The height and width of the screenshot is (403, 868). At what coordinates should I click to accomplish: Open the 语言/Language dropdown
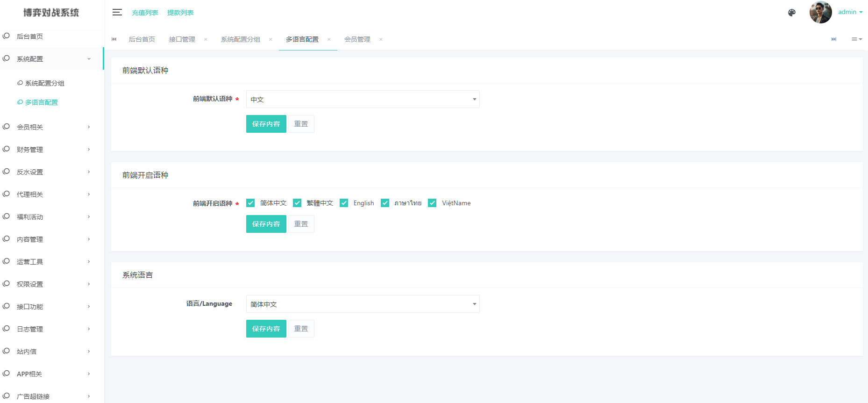pyautogui.click(x=363, y=304)
